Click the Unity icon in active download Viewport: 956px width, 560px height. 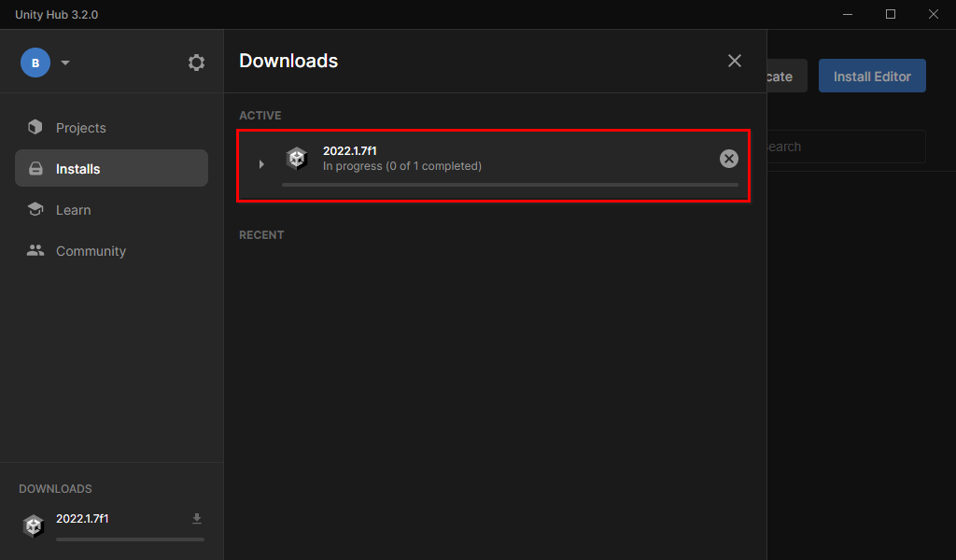tap(297, 159)
